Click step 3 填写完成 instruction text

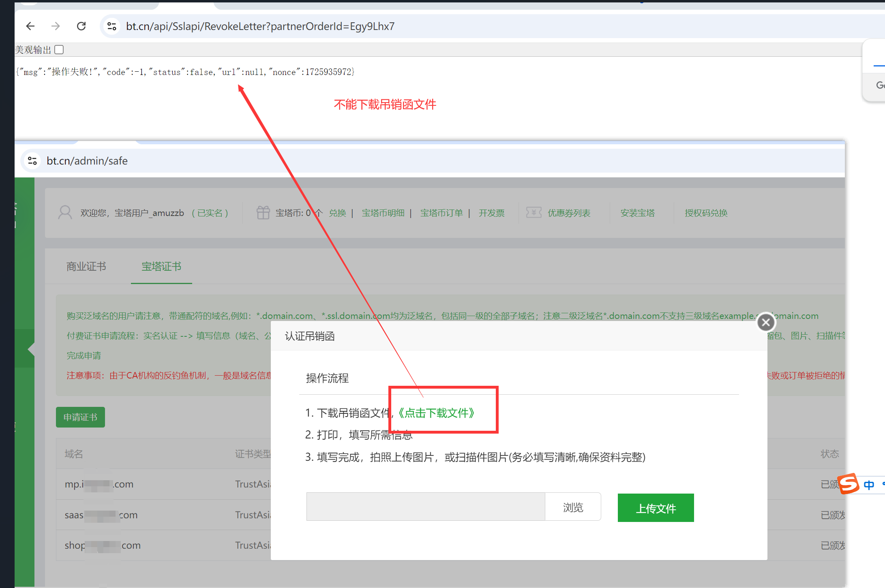[x=475, y=457]
